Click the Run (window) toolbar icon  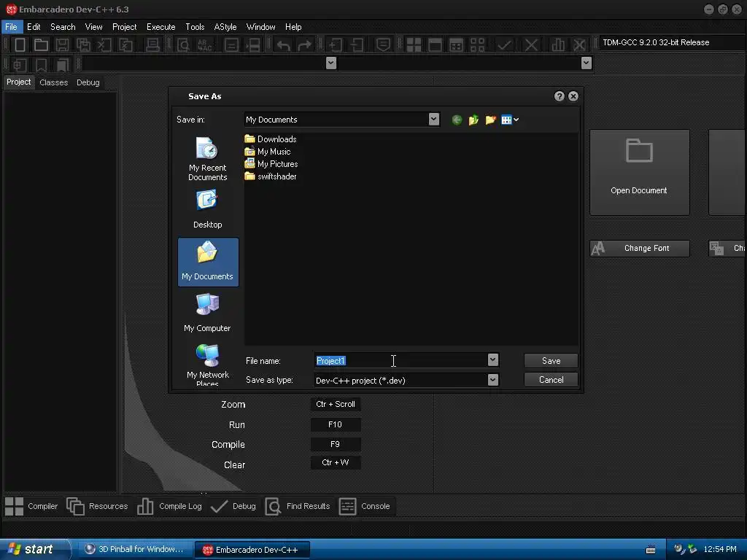pos(435,45)
